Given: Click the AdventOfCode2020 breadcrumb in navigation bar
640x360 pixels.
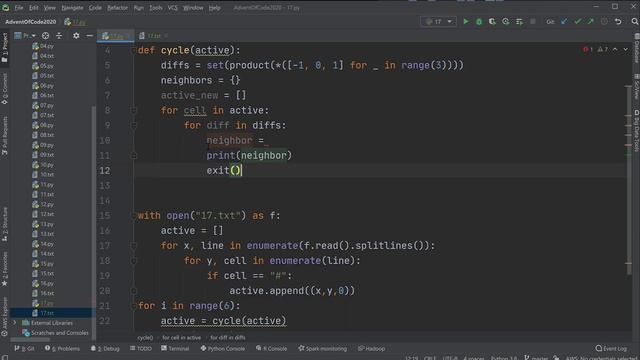Looking at the screenshot, I should [x=31, y=22].
